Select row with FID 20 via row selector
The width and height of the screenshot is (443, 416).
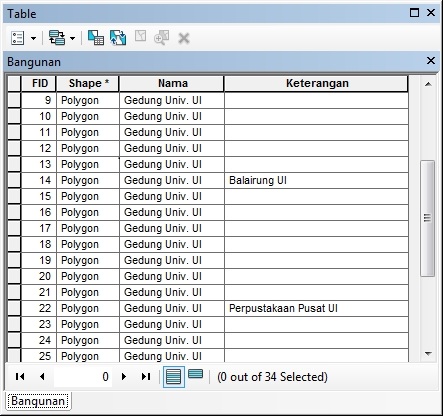(14, 276)
